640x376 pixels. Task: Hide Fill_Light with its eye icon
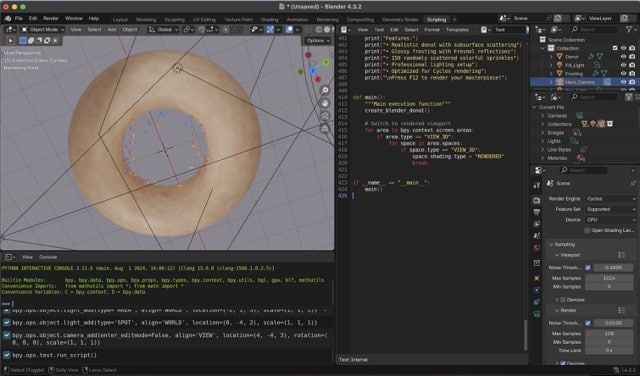pyautogui.click(x=623, y=65)
